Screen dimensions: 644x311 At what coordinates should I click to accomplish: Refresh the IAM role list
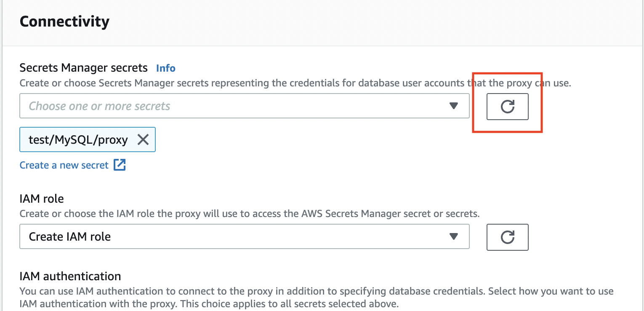pos(507,237)
